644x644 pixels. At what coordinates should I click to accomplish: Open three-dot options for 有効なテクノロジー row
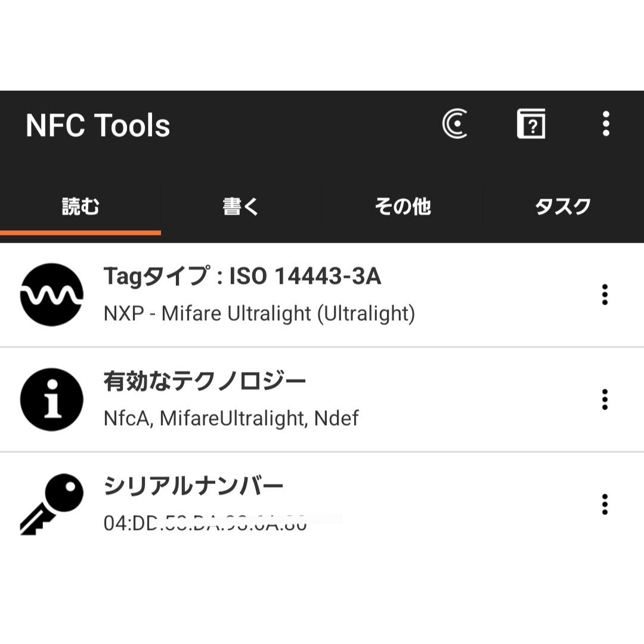click(x=605, y=399)
